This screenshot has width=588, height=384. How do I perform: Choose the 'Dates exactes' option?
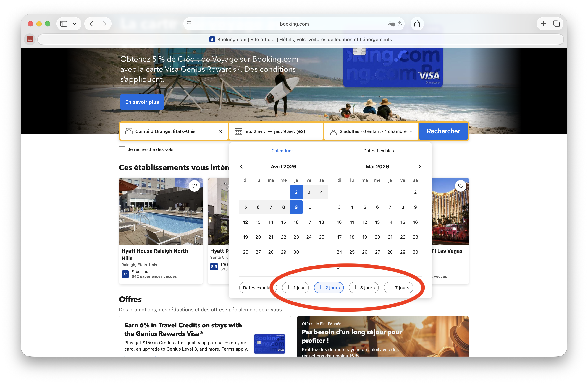click(x=256, y=287)
